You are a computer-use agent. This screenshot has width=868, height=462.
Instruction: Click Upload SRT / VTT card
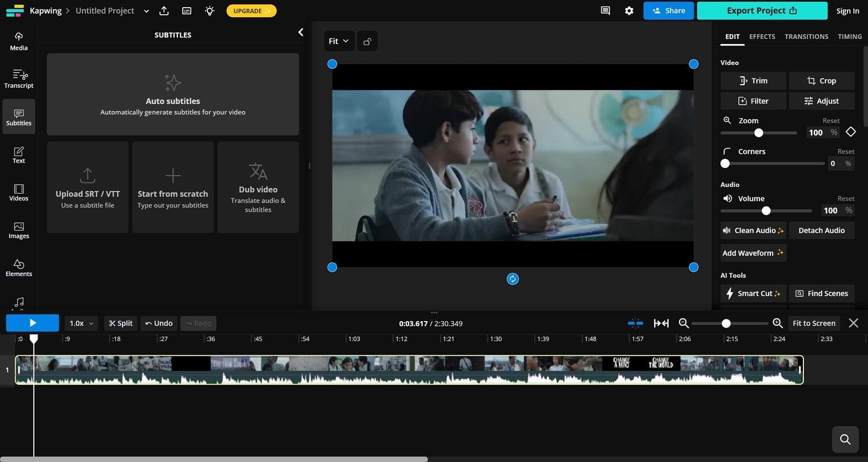pyautogui.click(x=87, y=188)
